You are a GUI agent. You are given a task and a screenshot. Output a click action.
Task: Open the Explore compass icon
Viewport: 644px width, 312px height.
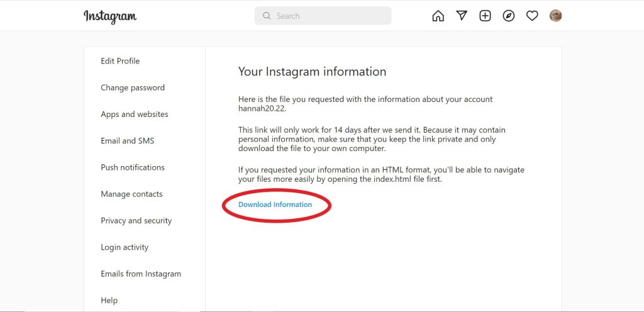[x=509, y=16]
